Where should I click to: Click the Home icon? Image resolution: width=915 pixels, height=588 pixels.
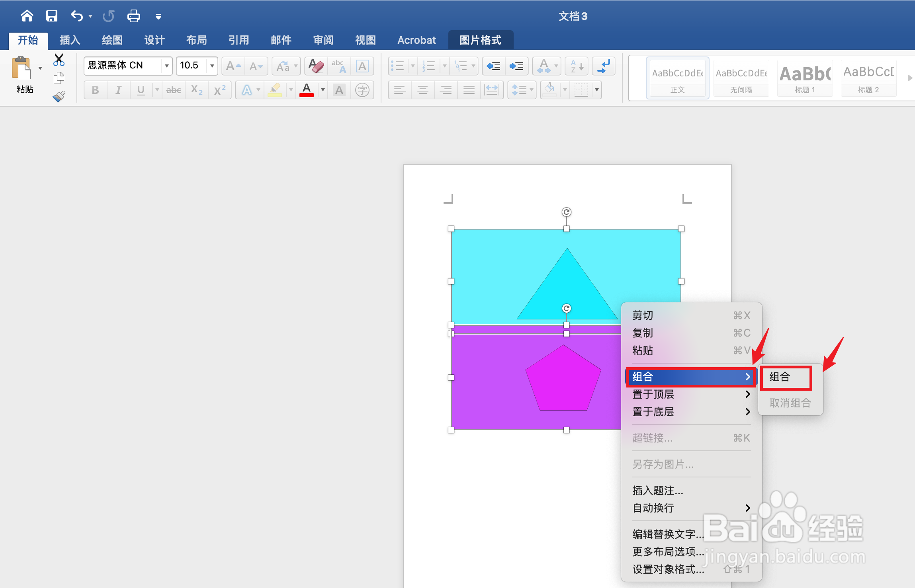[x=27, y=16]
